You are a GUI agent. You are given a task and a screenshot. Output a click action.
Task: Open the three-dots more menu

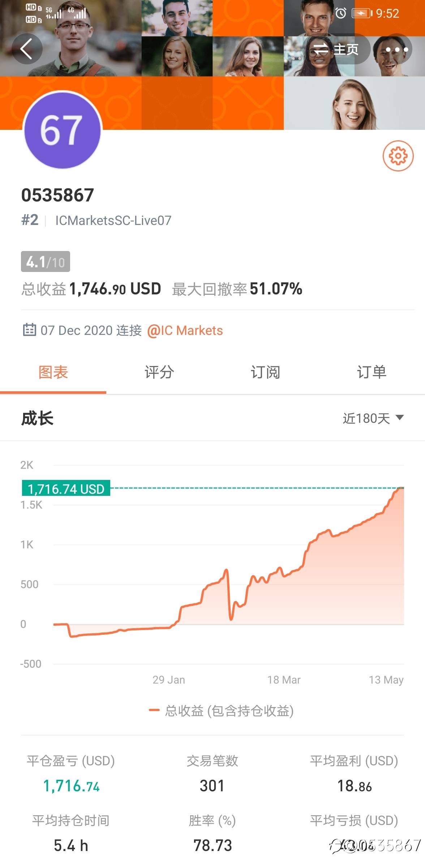tap(396, 49)
